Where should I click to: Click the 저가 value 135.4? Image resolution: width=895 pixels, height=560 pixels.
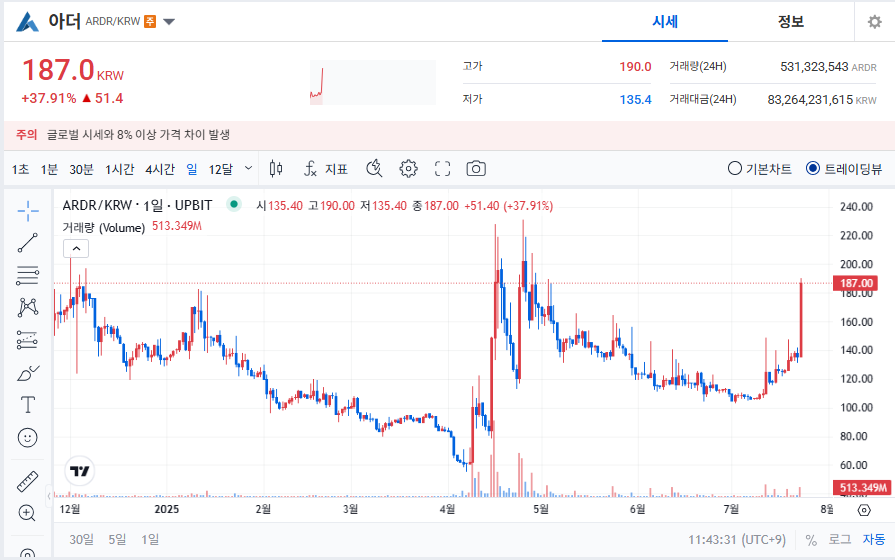click(635, 100)
